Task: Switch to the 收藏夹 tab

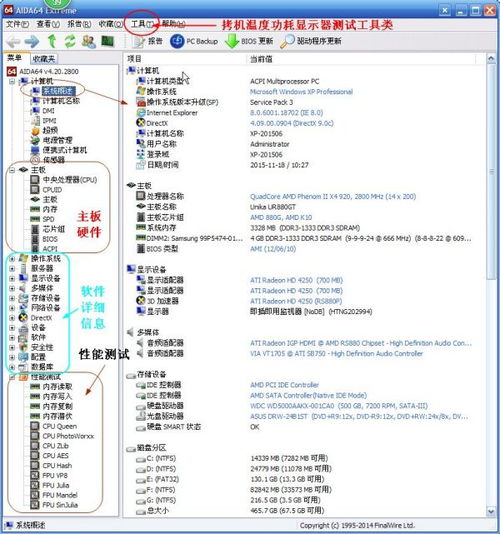Action: (44, 59)
